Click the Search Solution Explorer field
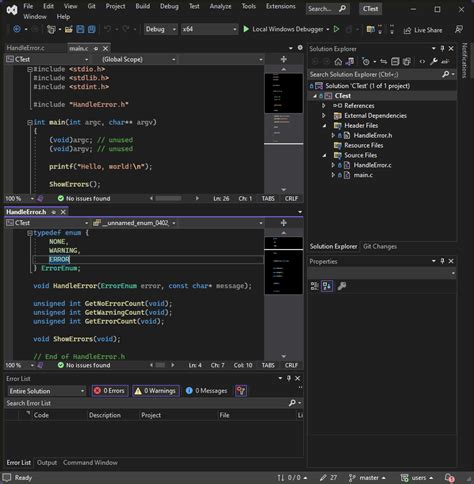 382,74
